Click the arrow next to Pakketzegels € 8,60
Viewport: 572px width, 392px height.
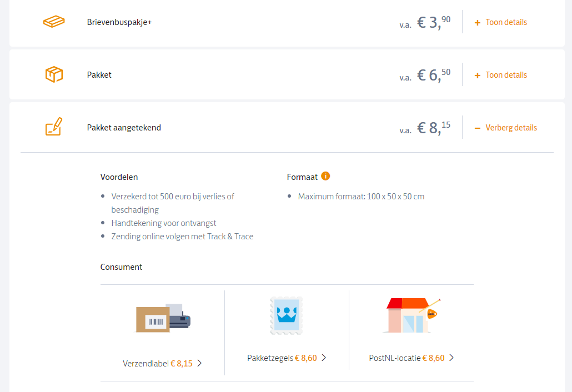pyautogui.click(x=324, y=358)
